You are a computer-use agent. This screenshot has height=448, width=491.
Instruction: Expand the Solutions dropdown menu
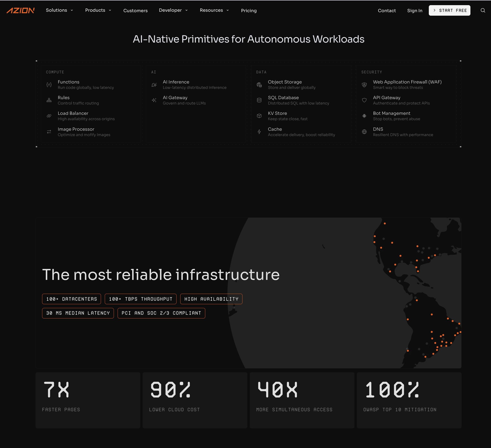coord(59,10)
